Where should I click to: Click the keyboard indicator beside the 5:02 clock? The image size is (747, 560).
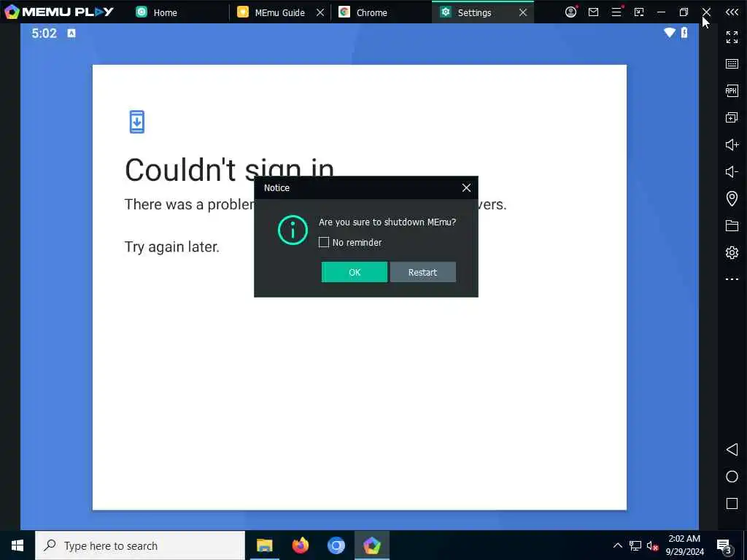point(71,33)
